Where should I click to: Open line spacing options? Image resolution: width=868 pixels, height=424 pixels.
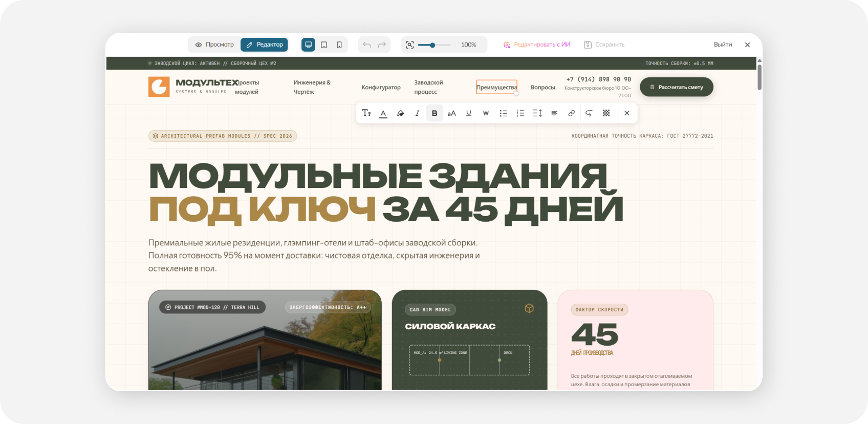[537, 113]
